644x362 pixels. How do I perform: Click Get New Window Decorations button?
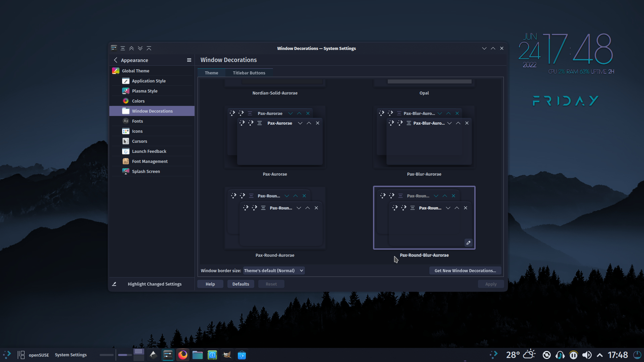(x=465, y=270)
